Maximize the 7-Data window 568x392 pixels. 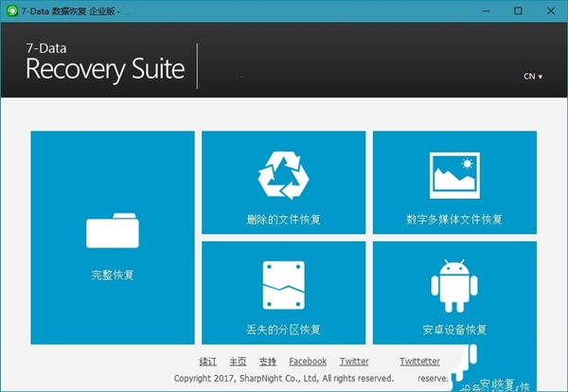click(x=519, y=10)
